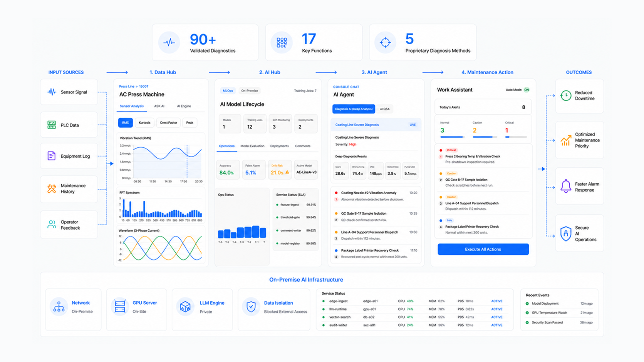Click the Today's Alerts count row
Image resolution: width=644 pixels, height=362 pixels.
(483, 107)
